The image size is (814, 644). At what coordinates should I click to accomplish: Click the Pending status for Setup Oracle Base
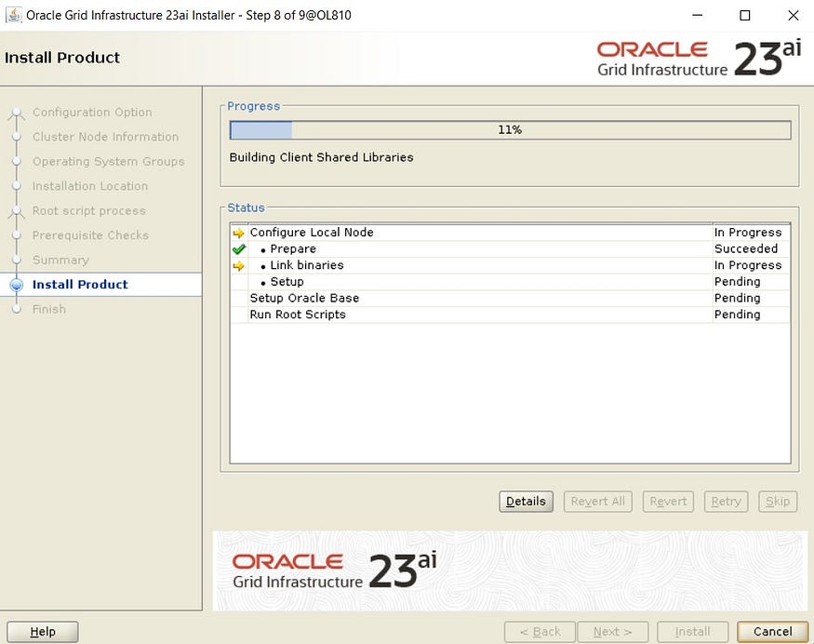tap(737, 298)
